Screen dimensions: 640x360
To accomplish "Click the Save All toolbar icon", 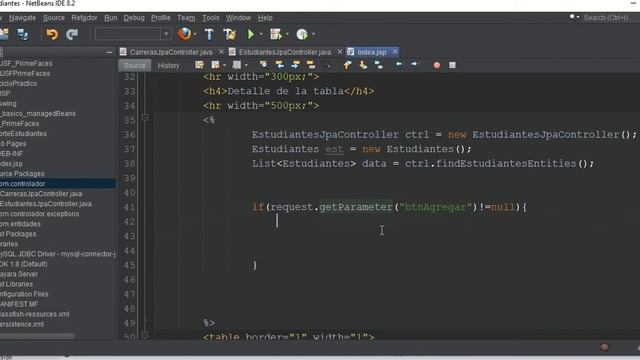I will pos(22,34).
